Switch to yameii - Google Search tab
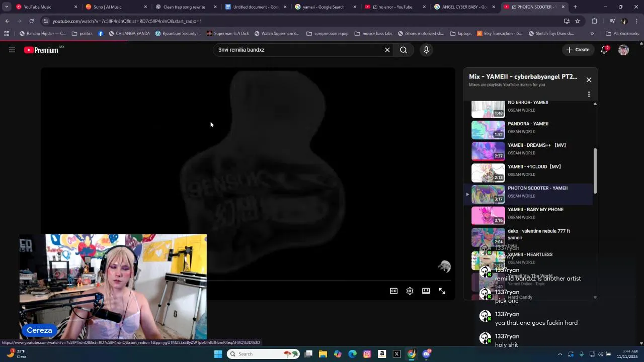The width and height of the screenshot is (644, 362). (x=326, y=7)
